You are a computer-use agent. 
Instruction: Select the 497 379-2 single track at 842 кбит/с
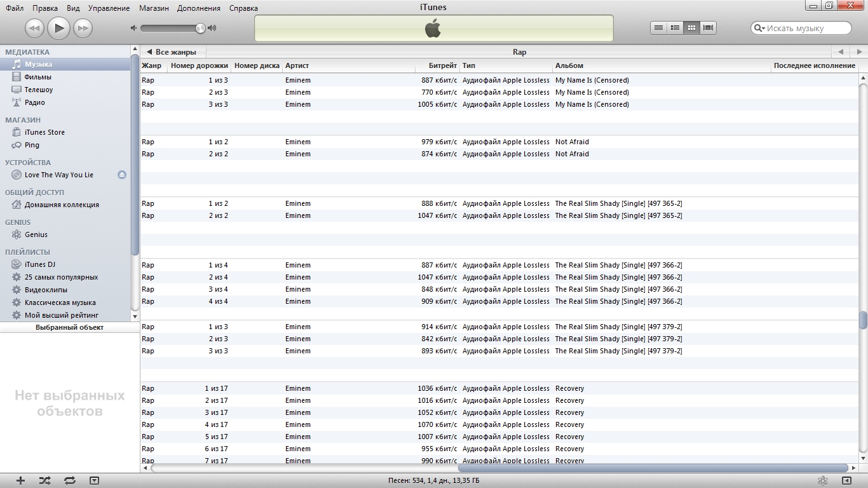499,339
